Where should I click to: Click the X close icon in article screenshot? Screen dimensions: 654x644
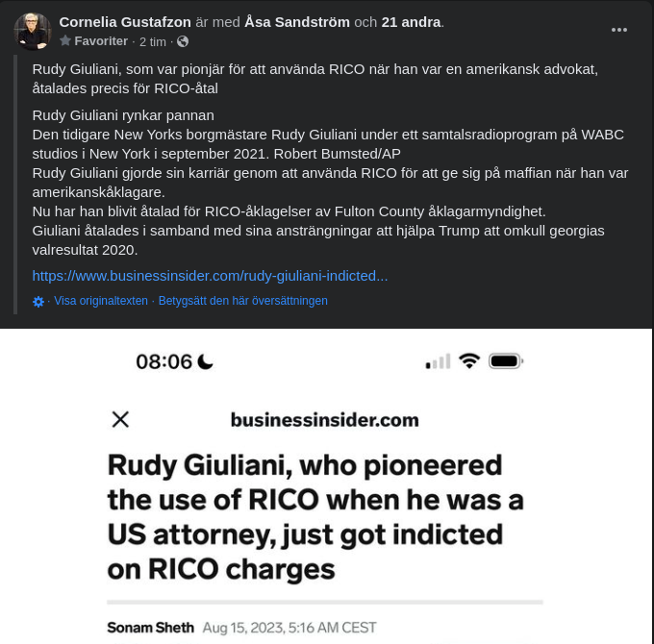[x=120, y=419]
